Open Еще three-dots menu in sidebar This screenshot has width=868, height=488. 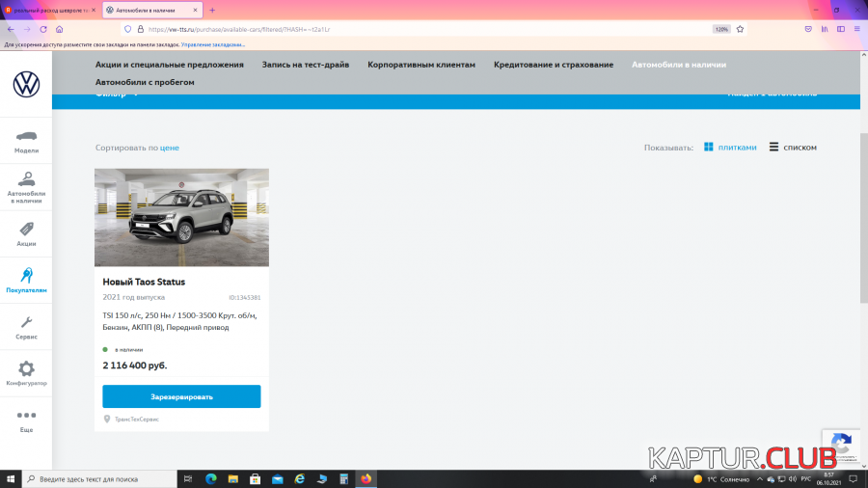(26, 420)
